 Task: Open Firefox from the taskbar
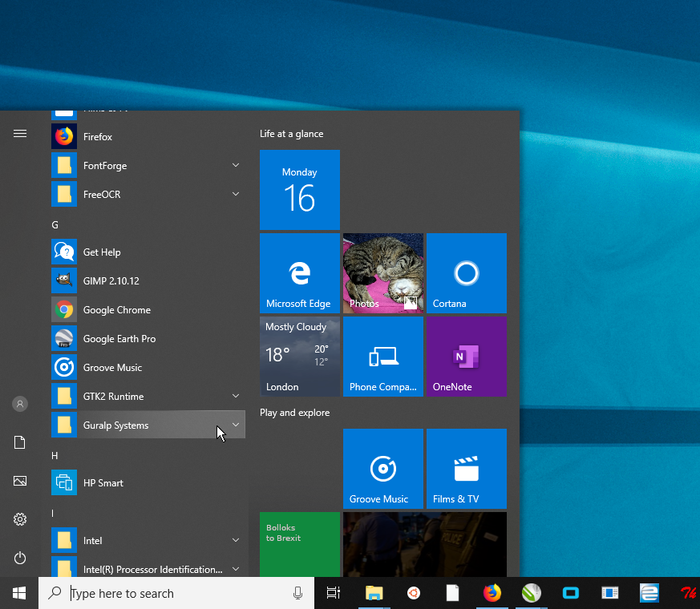point(492,593)
